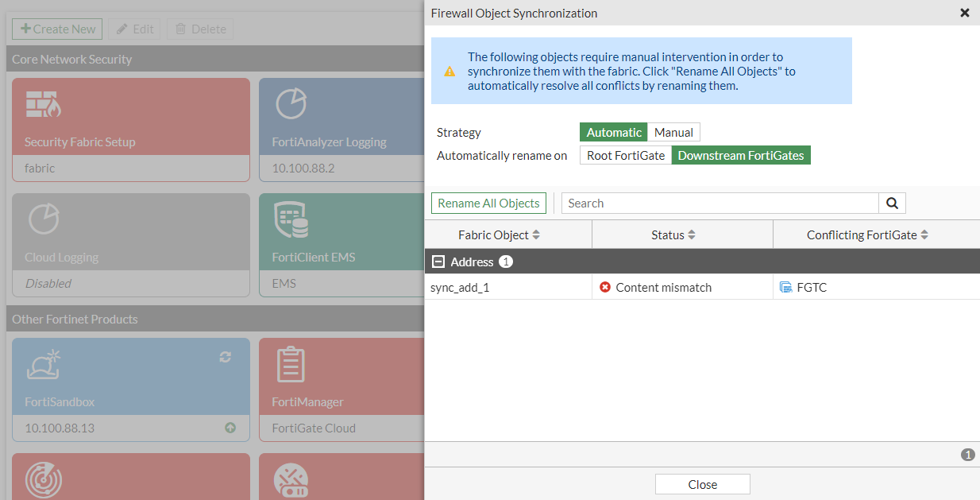Image resolution: width=980 pixels, height=500 pixels.
Task: Click the Cloud Logging pie icon
Action: point(44,219)
